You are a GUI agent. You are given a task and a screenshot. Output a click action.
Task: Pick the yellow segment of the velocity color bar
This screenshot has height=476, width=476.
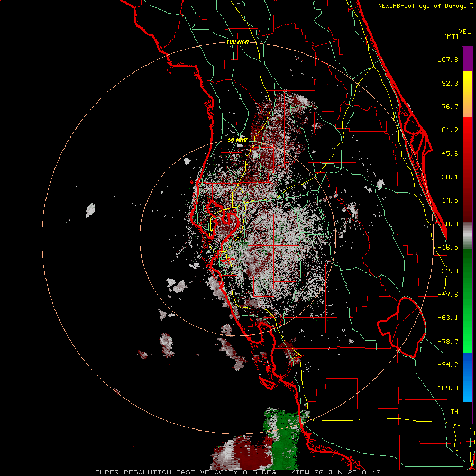click(467, 81)
